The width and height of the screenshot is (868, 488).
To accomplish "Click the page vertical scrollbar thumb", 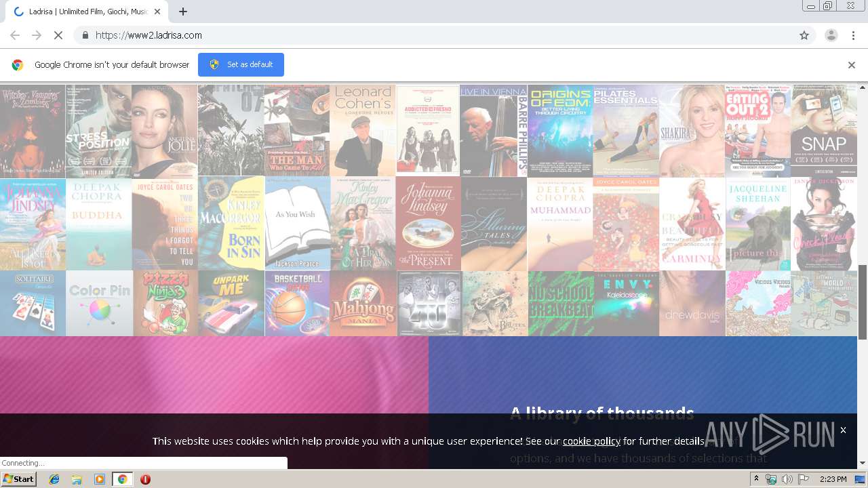I will pyautogui.click(x=863, y=302).
